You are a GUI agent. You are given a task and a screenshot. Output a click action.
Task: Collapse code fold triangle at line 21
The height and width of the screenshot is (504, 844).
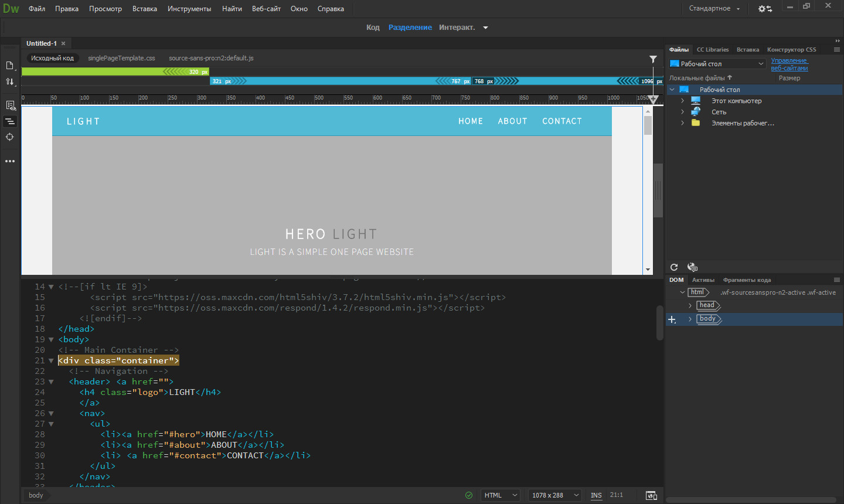coord(51,361)
